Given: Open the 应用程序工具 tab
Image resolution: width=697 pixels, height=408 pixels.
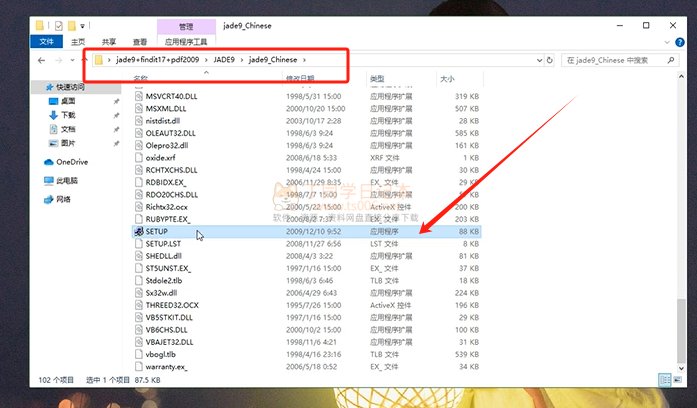Looking at the screenshot, I should click(x=186, y=42).
